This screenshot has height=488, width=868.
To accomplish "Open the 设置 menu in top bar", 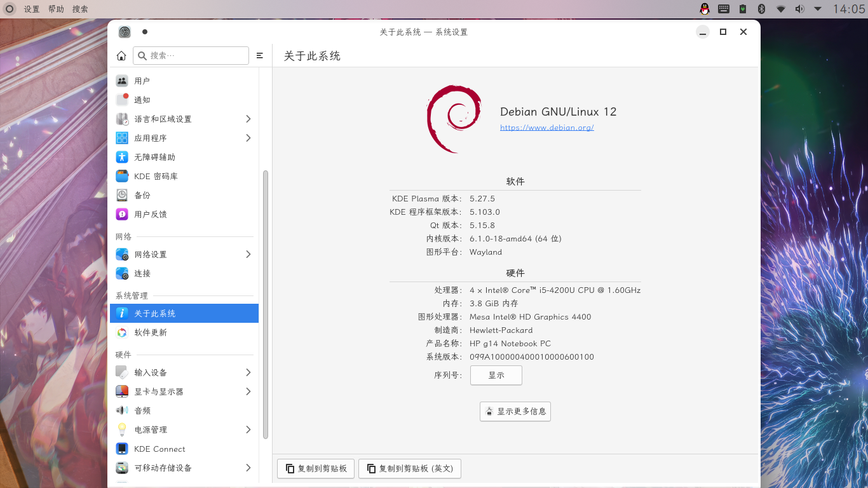I will click(32, 9).
